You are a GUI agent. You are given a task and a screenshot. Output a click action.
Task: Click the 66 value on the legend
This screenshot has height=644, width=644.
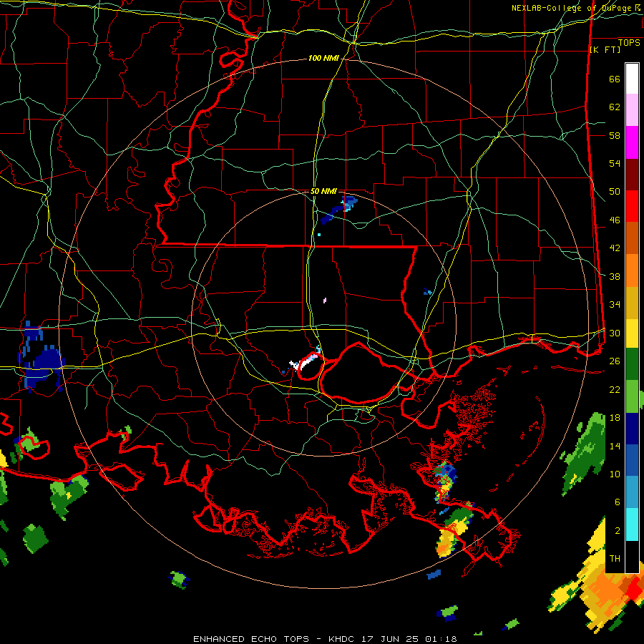tap(615, 79)
